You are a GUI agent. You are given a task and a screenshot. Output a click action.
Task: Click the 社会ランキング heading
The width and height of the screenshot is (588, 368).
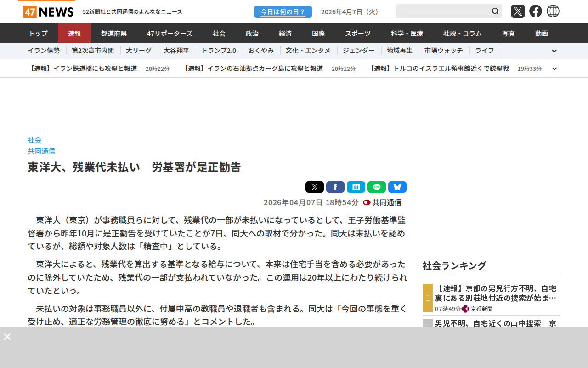[454, 265]
